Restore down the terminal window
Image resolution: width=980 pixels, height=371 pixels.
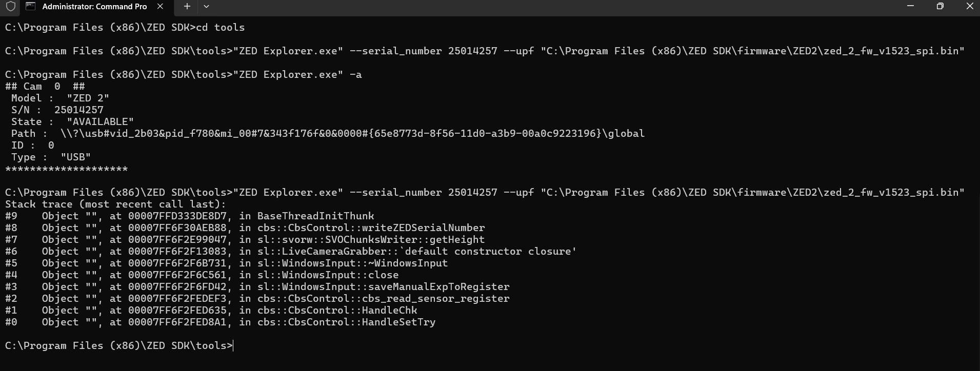tap(939, 6)
